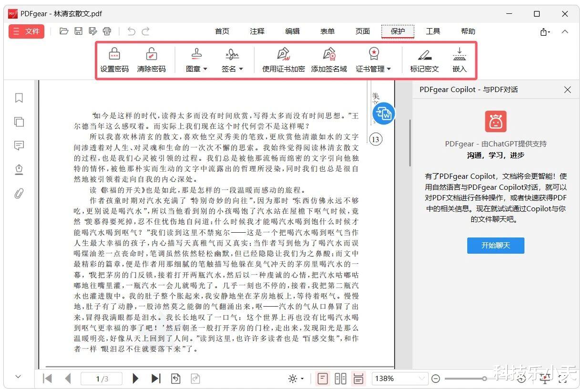The width and height of the screenshot is (585, 392).
Task: Toggle single page view mode
Action: click(x=323, y=379)
